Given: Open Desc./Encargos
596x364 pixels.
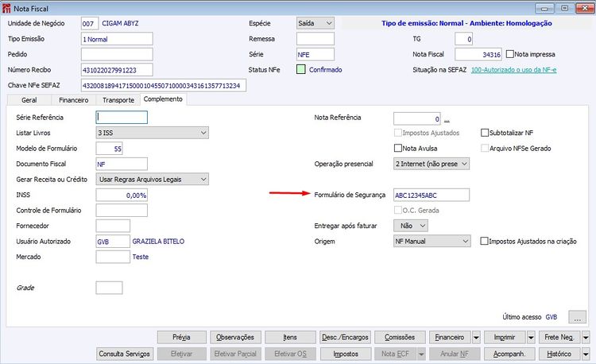Looking at the screenshot, I should click(x=345, y=337).
